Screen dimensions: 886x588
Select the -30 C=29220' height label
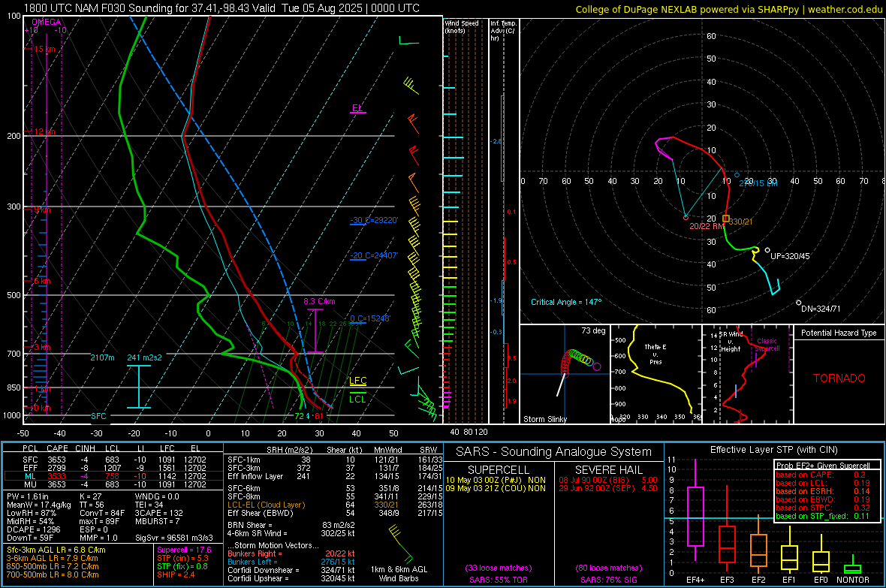click(374, 220)
